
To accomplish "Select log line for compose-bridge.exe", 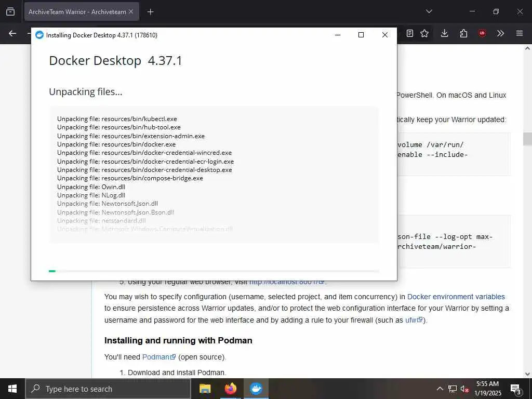I will (130, 178).
